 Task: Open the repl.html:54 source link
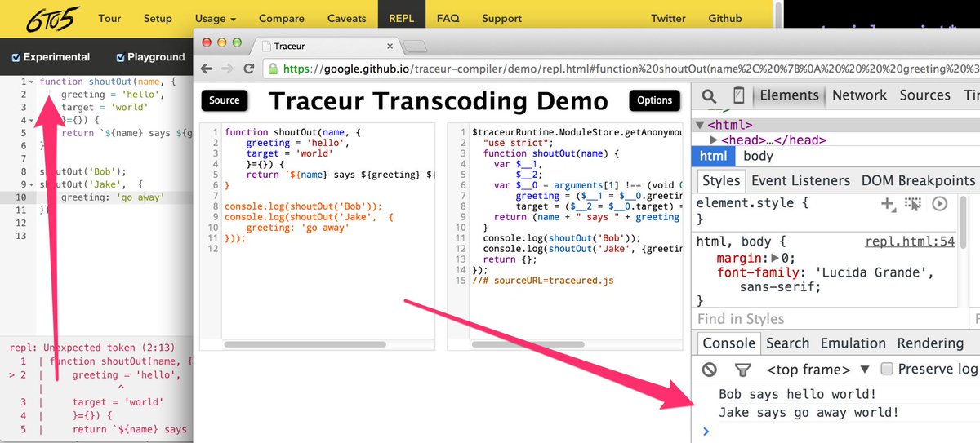click(x=910, y=241)
